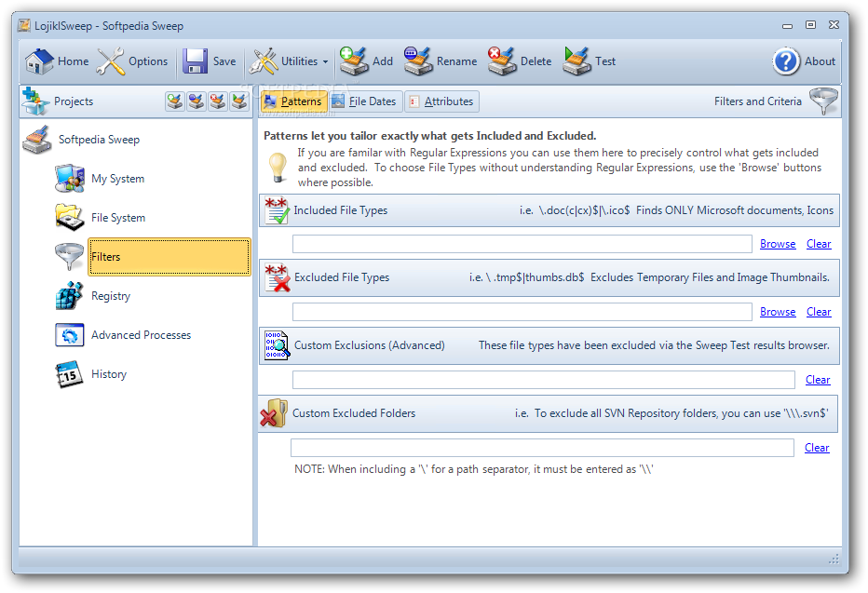
Task: Click the large Delete button in main toolbar
Action: click(520, 61)
